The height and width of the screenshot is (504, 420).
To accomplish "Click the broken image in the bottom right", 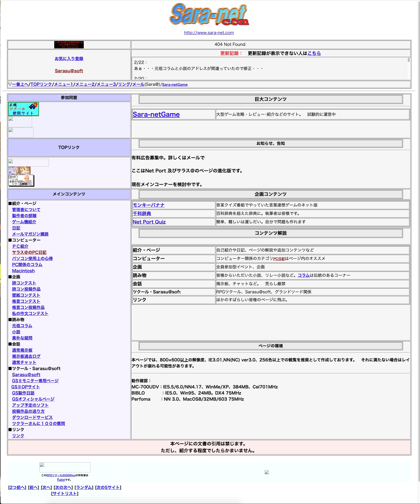I will pyautogui.click(x=267, y=472).
